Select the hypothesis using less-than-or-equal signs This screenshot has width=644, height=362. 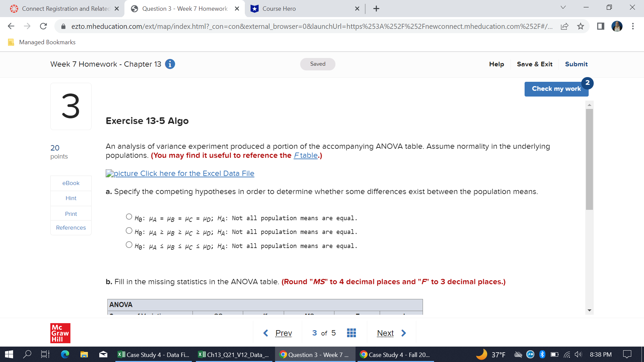point(129,245)
